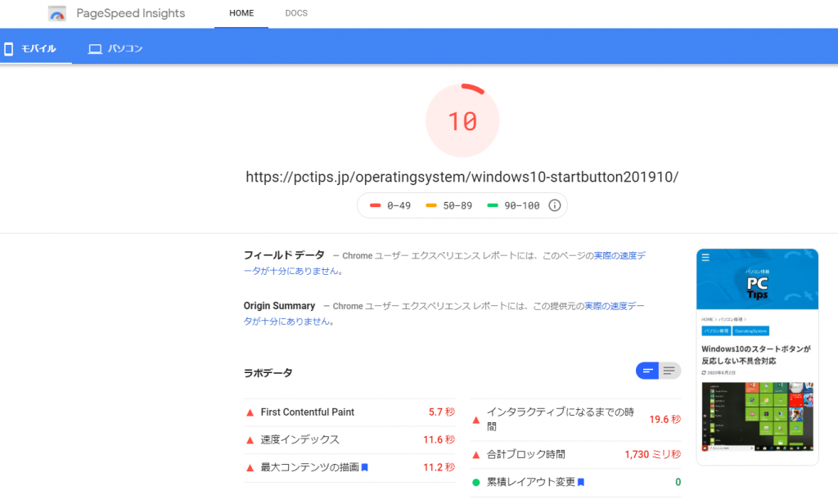Click the 19.6 秒 value
The width and height of the screenshot is (838, 504).
tap(665, 420)
